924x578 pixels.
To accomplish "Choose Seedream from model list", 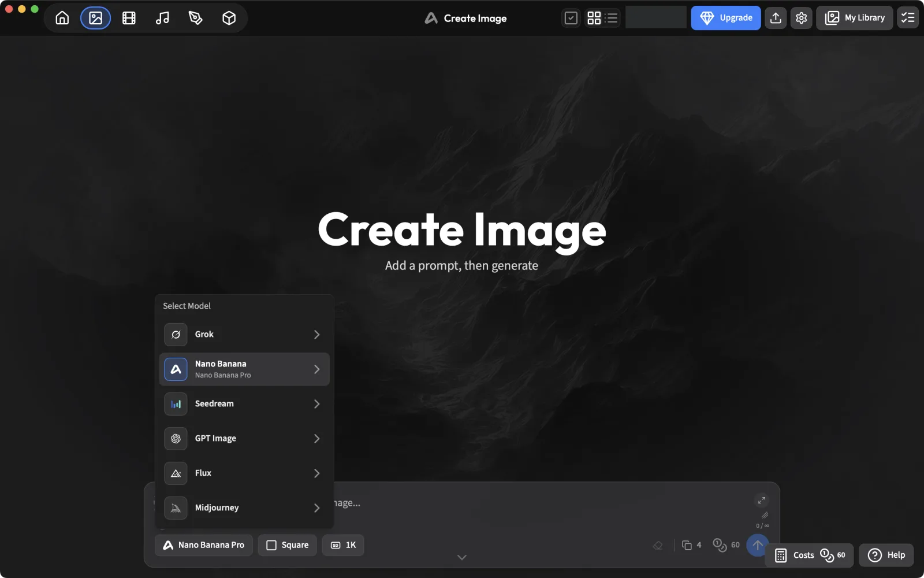I will click(x=244, y=404).
